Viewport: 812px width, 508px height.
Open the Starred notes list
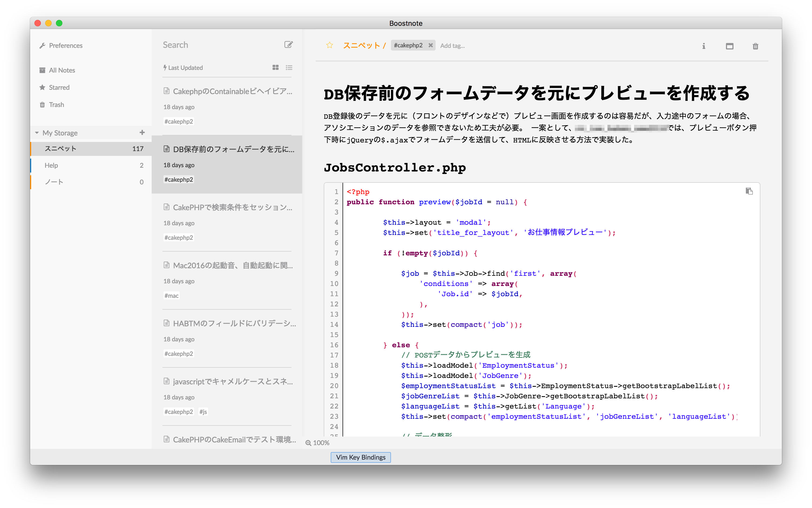tap(59, 87)
